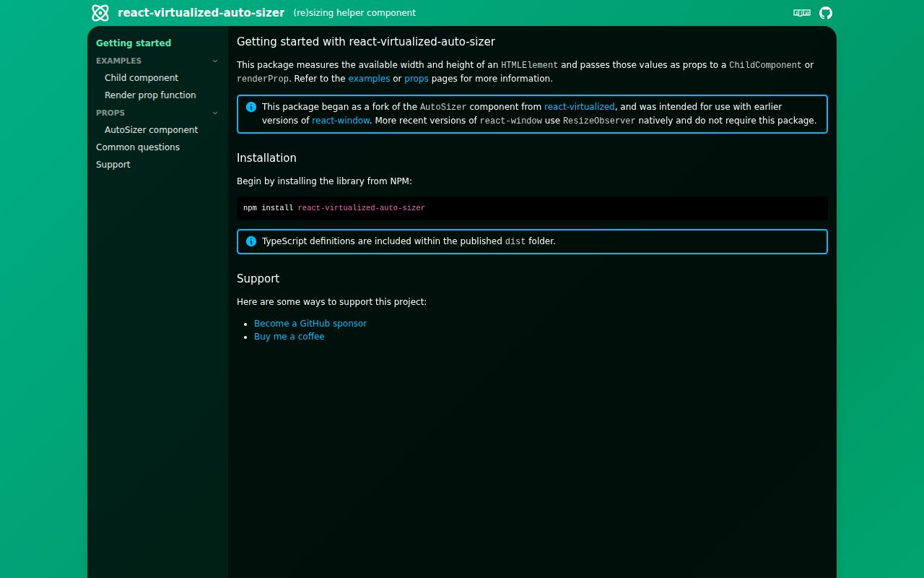Collapse the PROPS section chevron
The image size is (924, 578).
tap(215, 113)
